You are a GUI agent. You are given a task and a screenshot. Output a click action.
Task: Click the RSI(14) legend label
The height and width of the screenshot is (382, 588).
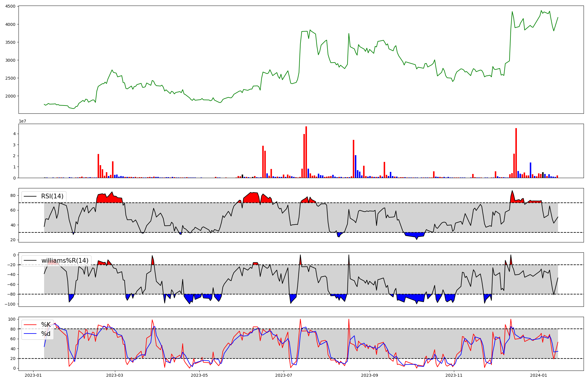tap(52, 196)
